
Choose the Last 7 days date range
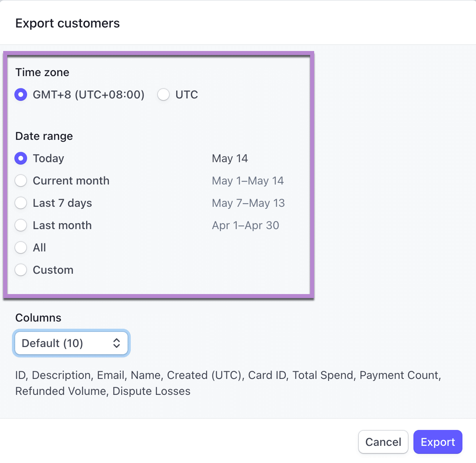pyautogui.click(x=21, y=203)
